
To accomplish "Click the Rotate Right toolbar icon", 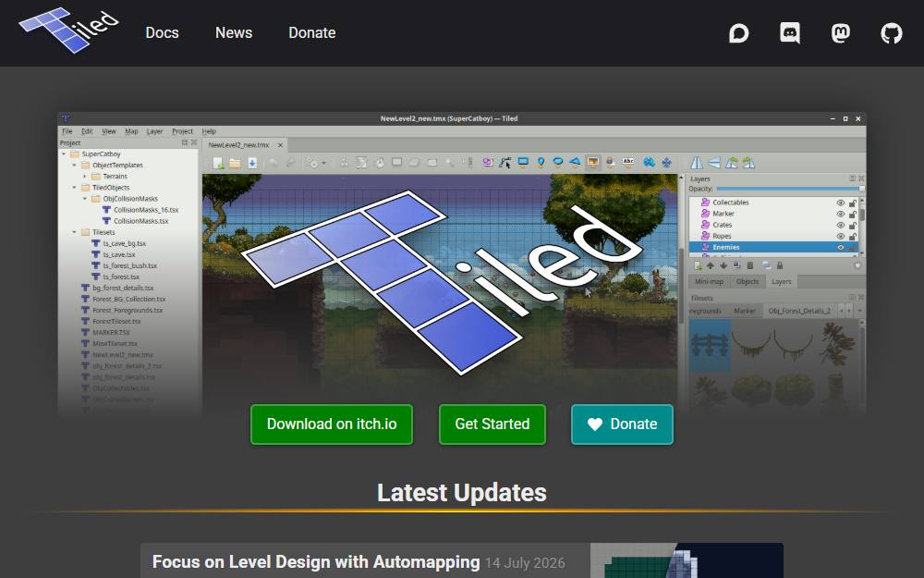I will tap(748, 163).
